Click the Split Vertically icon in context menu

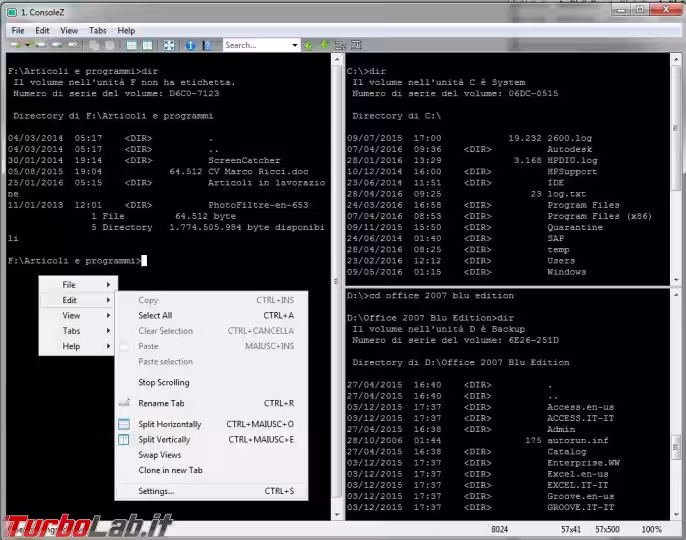click(x=124, y=439)
